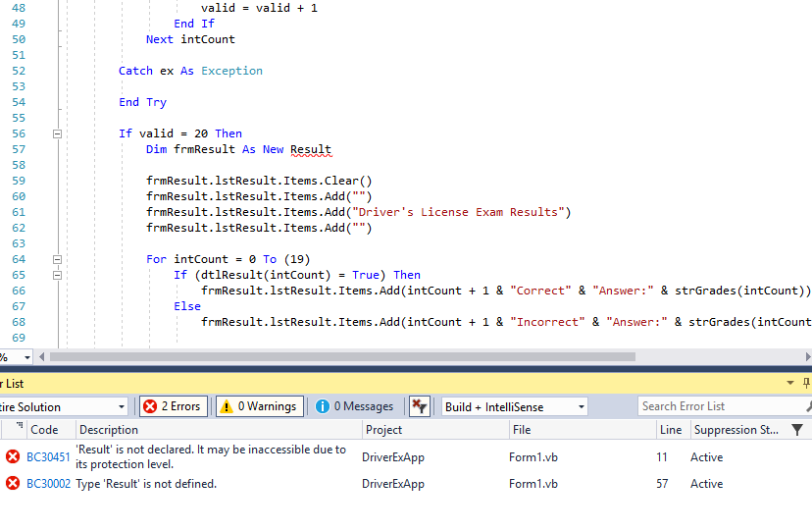Toggle the 0 Warnings filter
The height and width of the screenshot is (531, 812).
click(260, 406)
